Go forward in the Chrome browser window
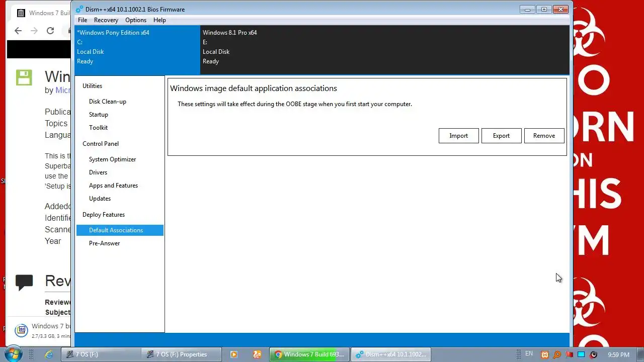This screenshot has width=644, height=362. coord(34,31)
